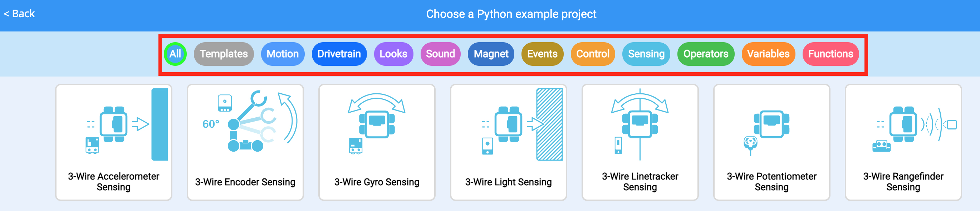The width and height of the screenshot is (980, 211).
Task: Toggle the Templates category filter
Action: (224, 54)
